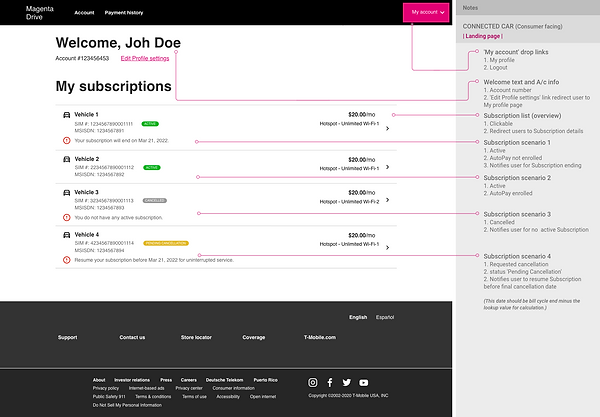
Task: Open the Instagram icon
Action: [x=313, y=382]
